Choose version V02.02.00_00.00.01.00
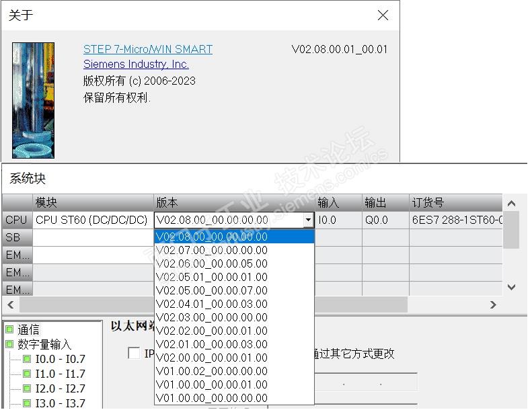532x412 pixels. (234, 331)
